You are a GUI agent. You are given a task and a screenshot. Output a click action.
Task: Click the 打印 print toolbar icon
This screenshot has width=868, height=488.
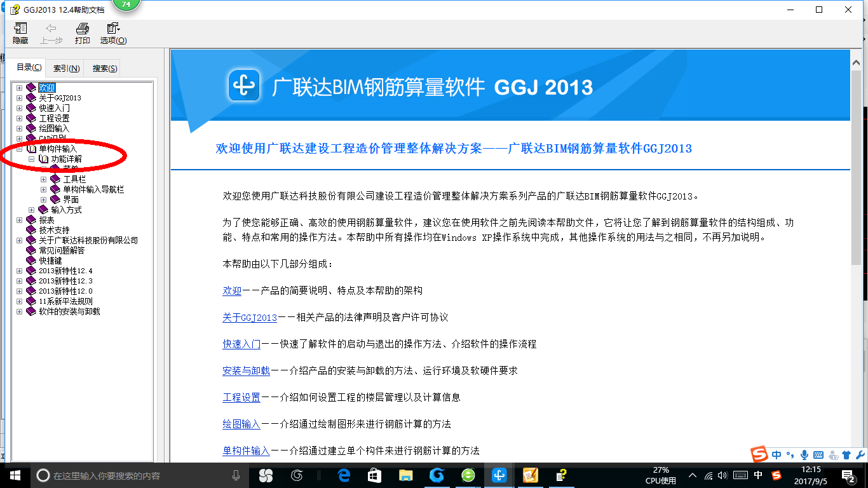(83, 29)
